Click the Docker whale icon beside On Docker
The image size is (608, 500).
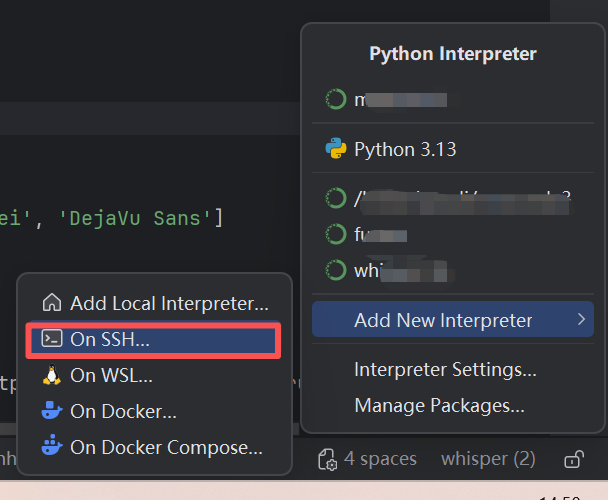52,410
